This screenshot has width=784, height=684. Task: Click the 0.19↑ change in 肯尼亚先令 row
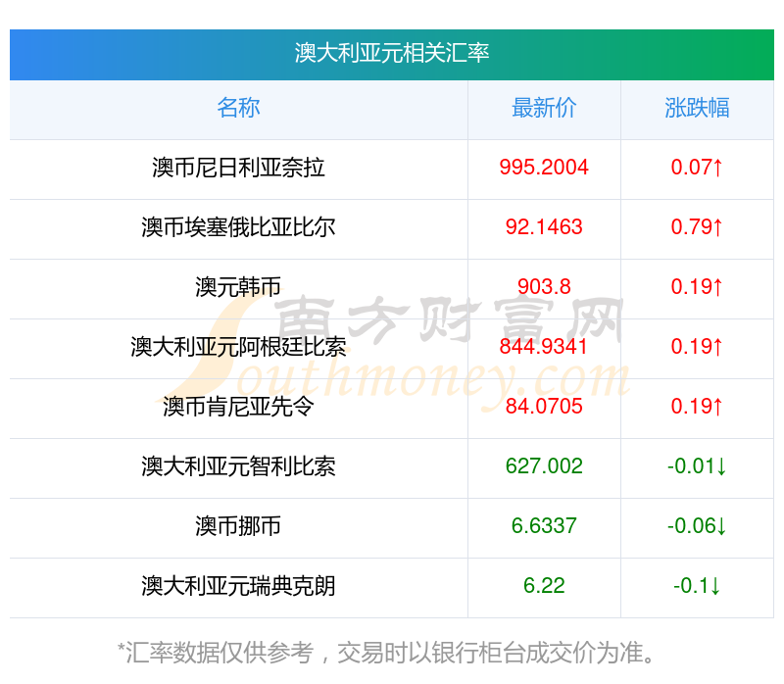(x=697, y=407)
